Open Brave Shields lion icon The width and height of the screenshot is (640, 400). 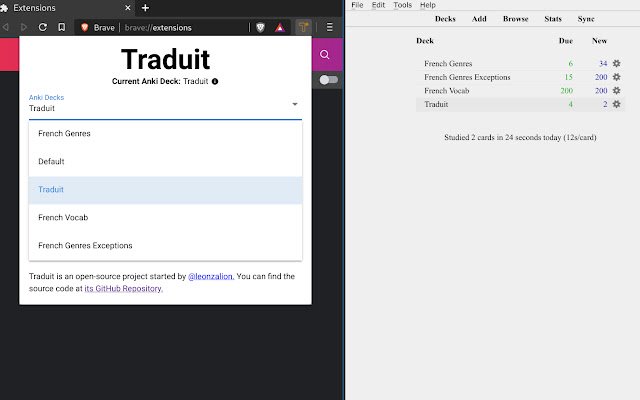point(260,27)
